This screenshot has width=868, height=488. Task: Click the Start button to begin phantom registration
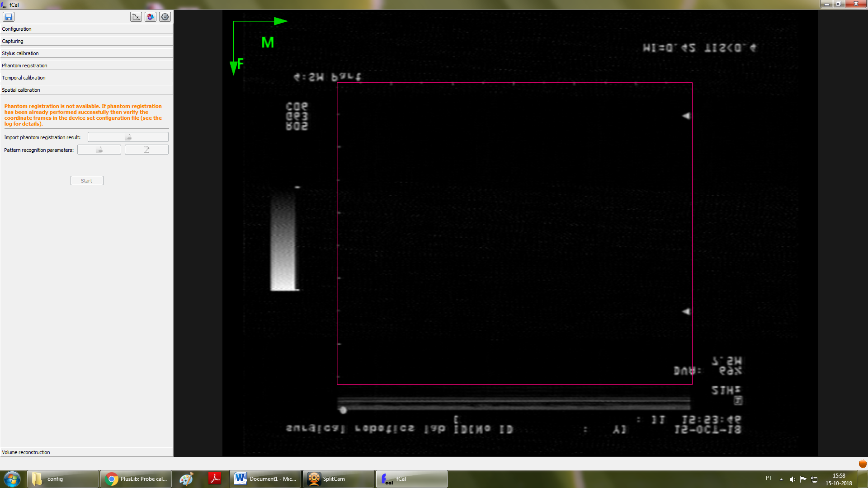(86, 180)
